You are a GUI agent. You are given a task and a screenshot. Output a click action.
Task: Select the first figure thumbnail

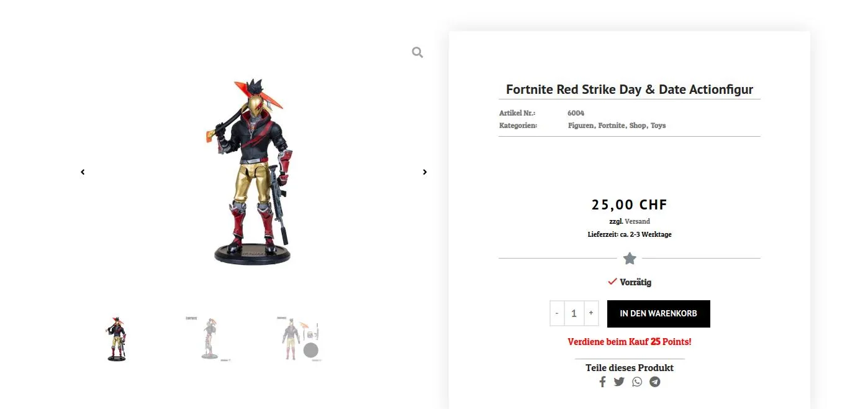(x=116, y=339)
